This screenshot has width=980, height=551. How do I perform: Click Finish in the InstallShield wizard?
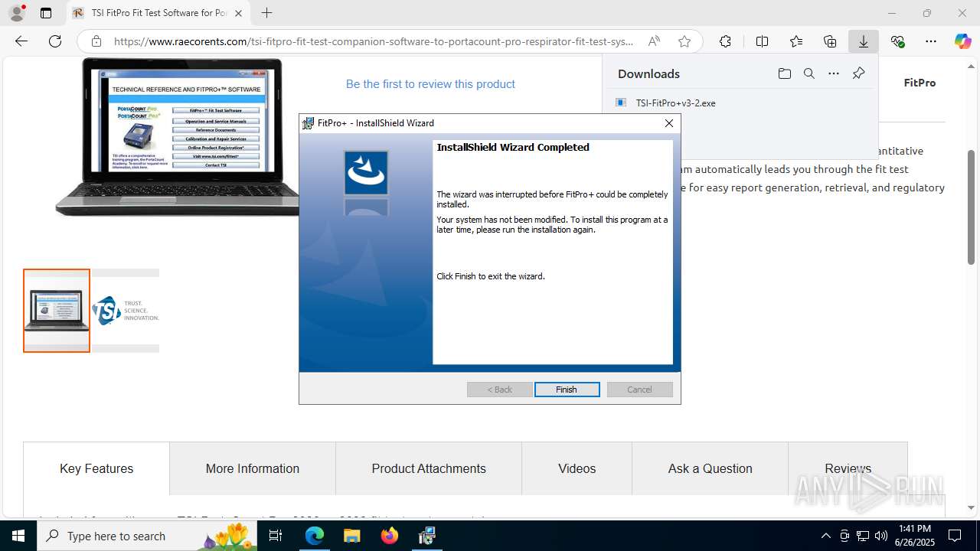(x=567, y=390)
